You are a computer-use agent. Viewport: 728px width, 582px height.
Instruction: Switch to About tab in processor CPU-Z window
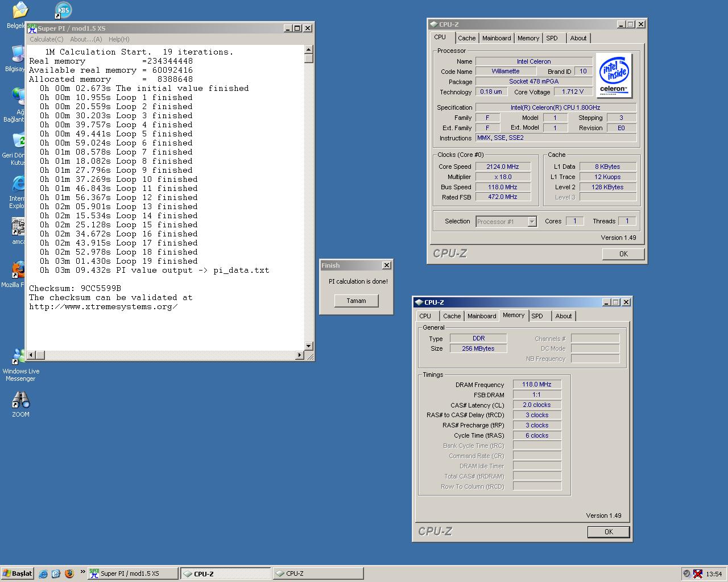point(578,38)
